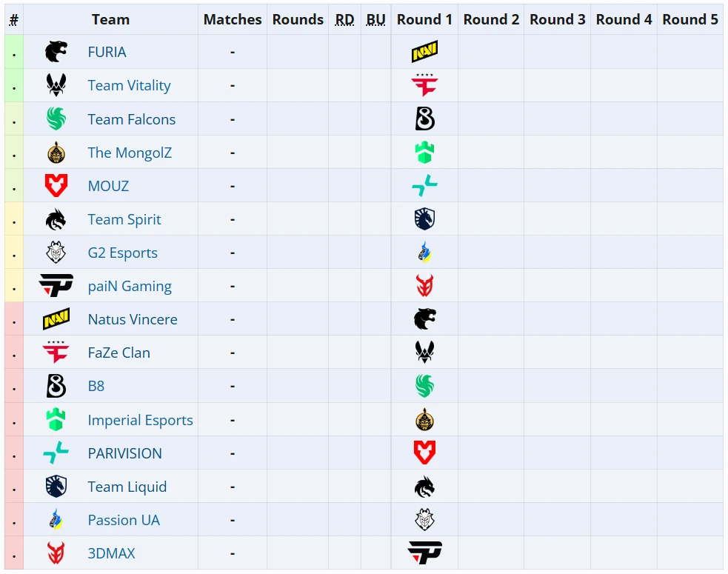Click the Round 1 column header

point(424,19)
